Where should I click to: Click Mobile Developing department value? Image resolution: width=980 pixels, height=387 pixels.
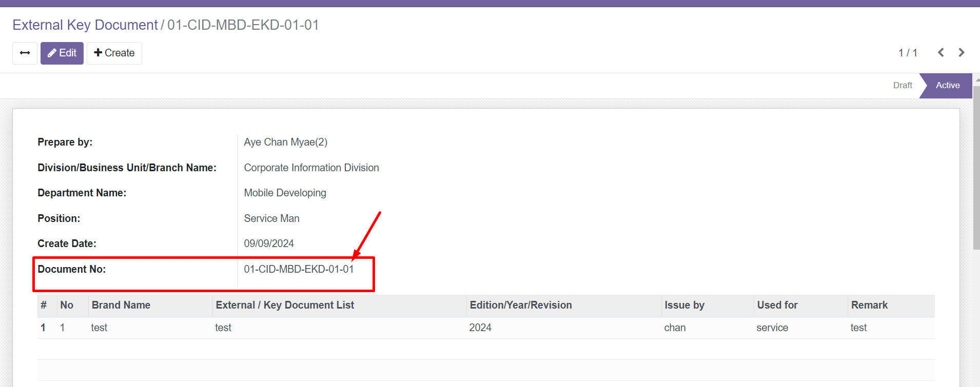pos(285,193)
